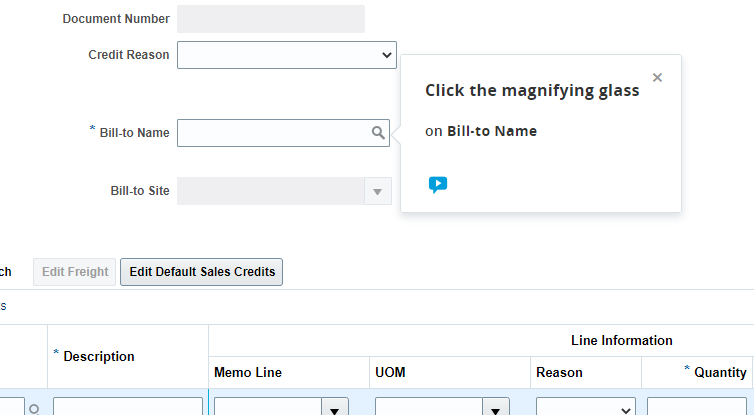Screen dimensions: 754x415
Task: Click the Line Information group header
Action: (x=621, y=341)
